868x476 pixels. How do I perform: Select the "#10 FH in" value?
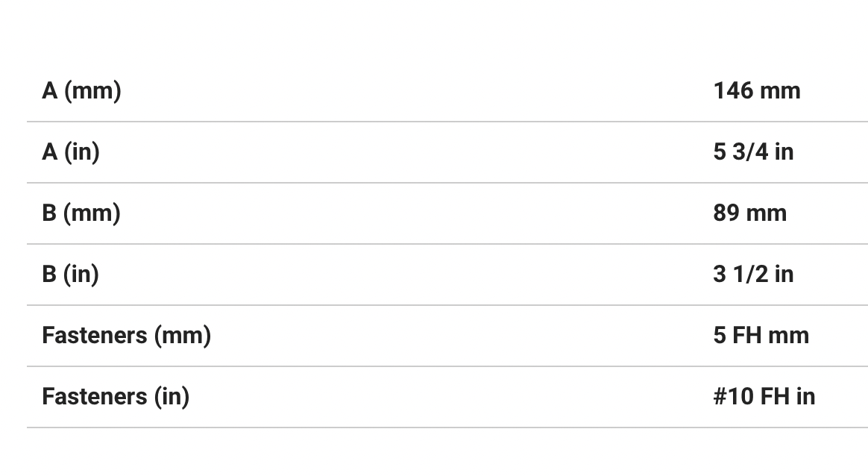point(764,397)
